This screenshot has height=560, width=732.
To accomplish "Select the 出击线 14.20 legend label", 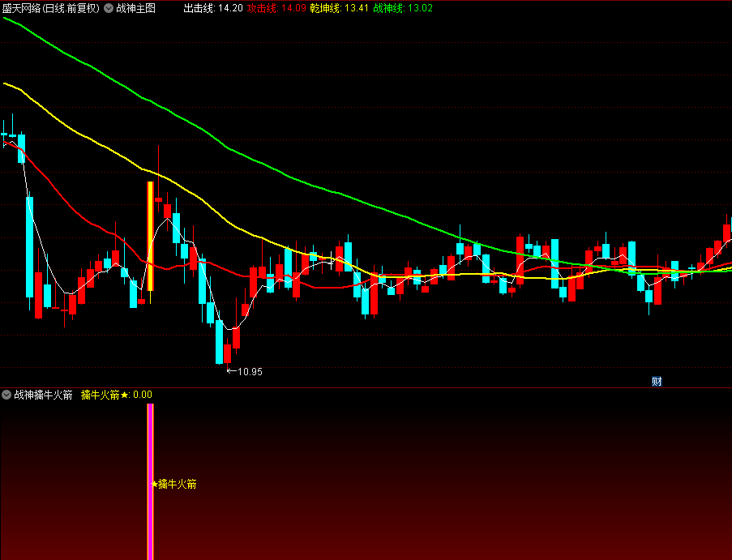I will click(213, 9).
